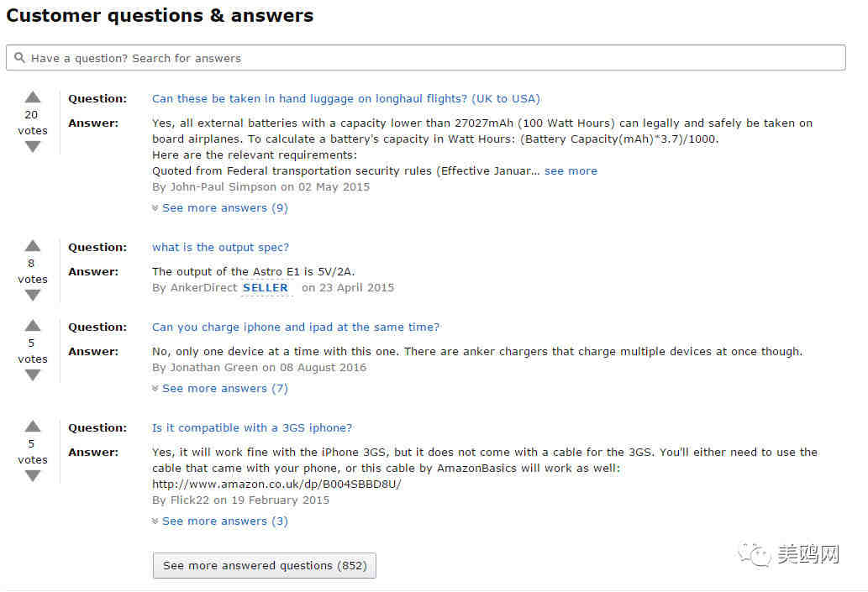Open the charge iphone and ipad question
The height and width of the screenshot is (592, 868).
[x=296, y=327]
